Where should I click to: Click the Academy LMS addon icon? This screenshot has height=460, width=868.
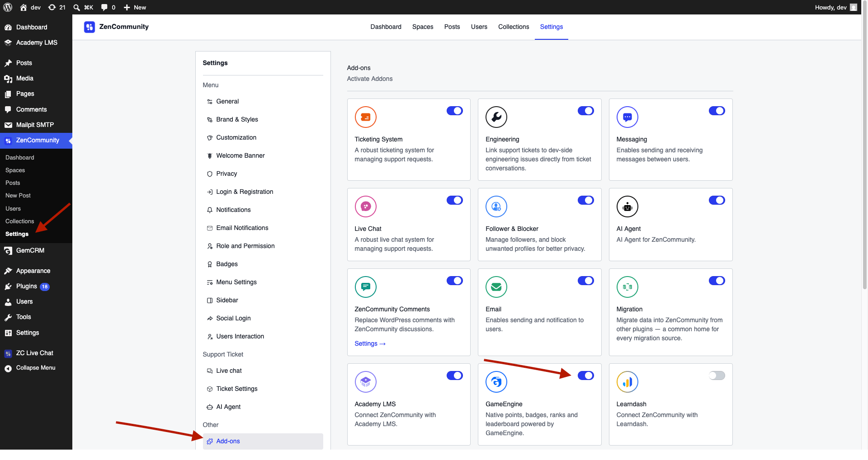coord(366,382)
